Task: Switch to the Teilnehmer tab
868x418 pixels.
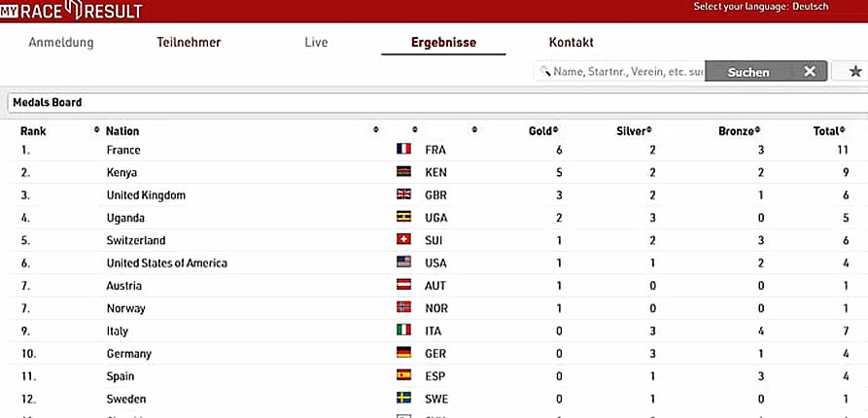Action: 189,43
